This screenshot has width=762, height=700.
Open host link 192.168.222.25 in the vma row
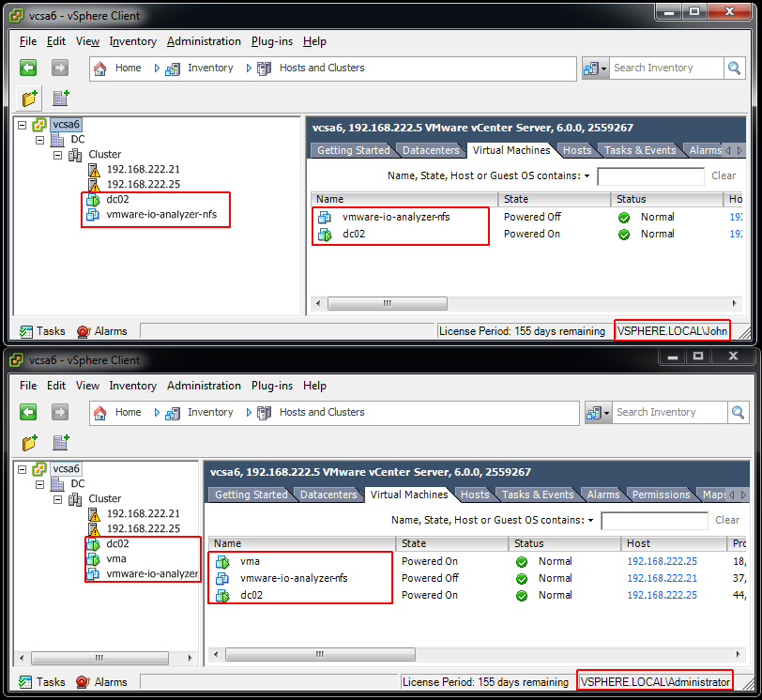click(x=662, y=561)
